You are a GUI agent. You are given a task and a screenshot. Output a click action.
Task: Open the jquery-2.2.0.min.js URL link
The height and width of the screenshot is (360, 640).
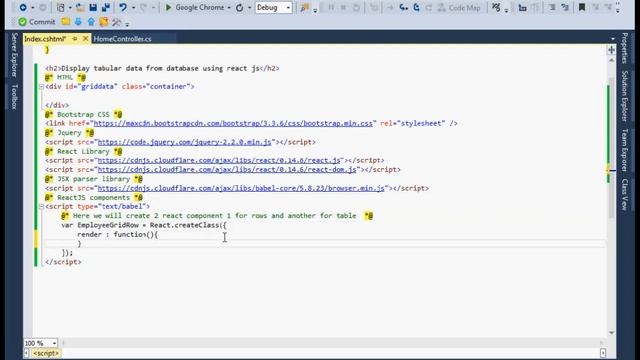(x=184, y=142)
